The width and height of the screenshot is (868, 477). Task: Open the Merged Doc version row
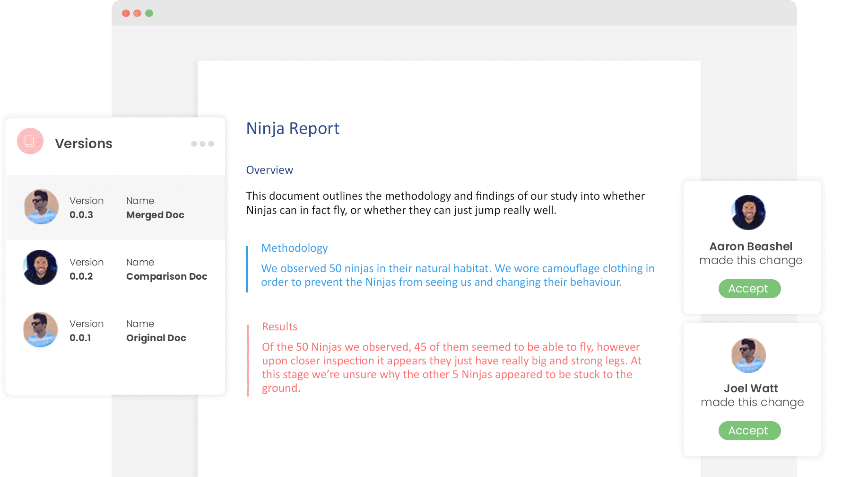coord(116,208)
